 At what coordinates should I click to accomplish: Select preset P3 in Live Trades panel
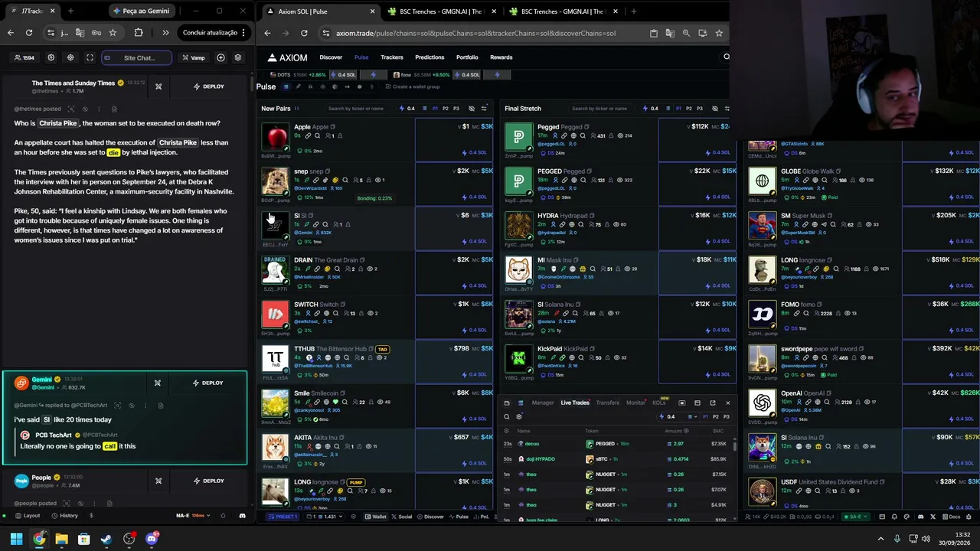pos(727,416)
